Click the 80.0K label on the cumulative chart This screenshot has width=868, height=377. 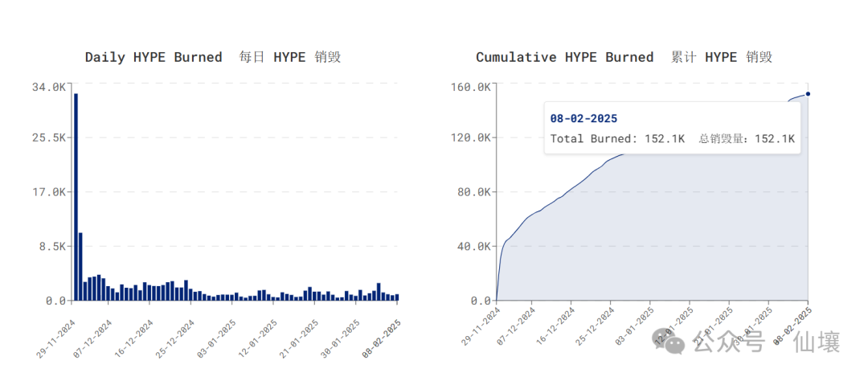pyautogui.click(x=473, y=192)
